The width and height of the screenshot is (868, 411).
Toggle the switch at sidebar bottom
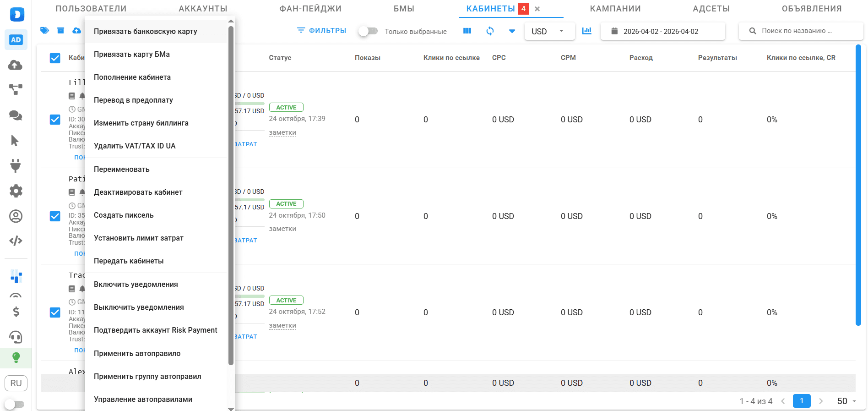(15, 404)
